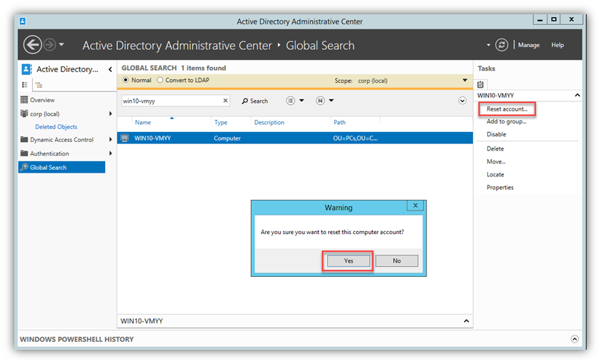Sort results by Path column
This screenshot has width=601, height=364.
click(339, 123)
